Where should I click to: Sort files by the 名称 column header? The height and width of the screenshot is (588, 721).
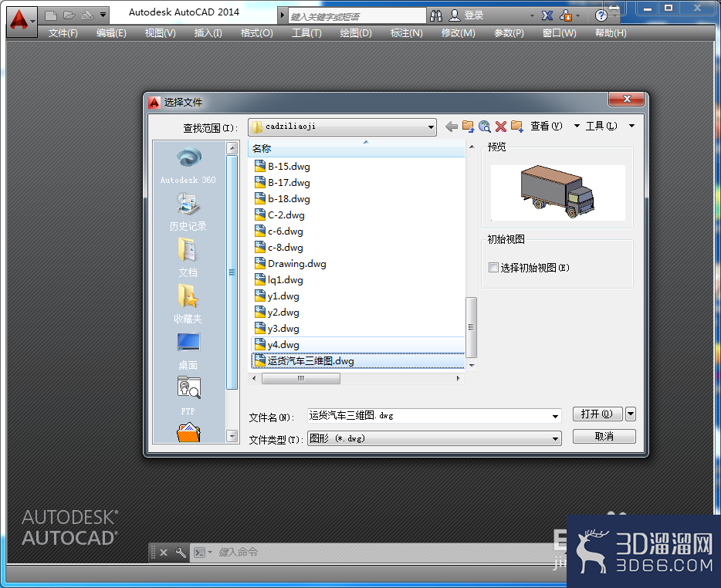pyautogui.click(x=357, y=148)
